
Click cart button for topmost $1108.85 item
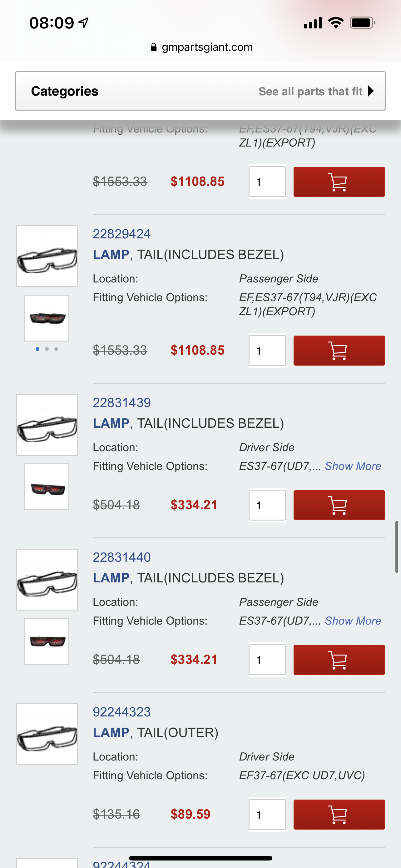tap(339, 182)
